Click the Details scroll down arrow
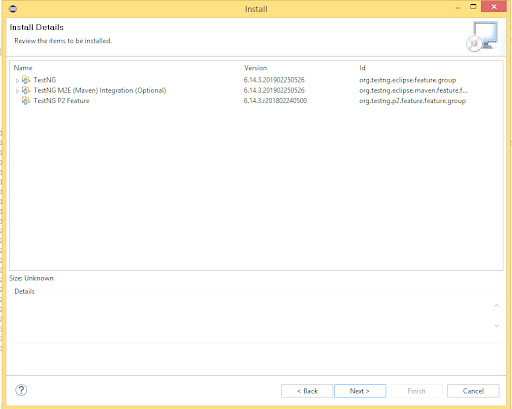512x409 pixels. point(497,326)
